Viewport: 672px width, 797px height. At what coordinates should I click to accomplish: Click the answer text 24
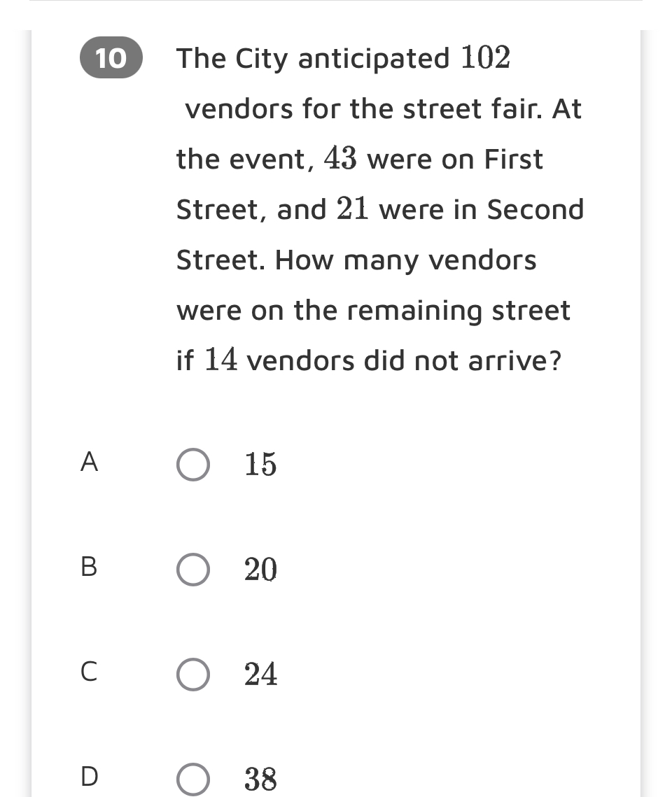(260, 675)
